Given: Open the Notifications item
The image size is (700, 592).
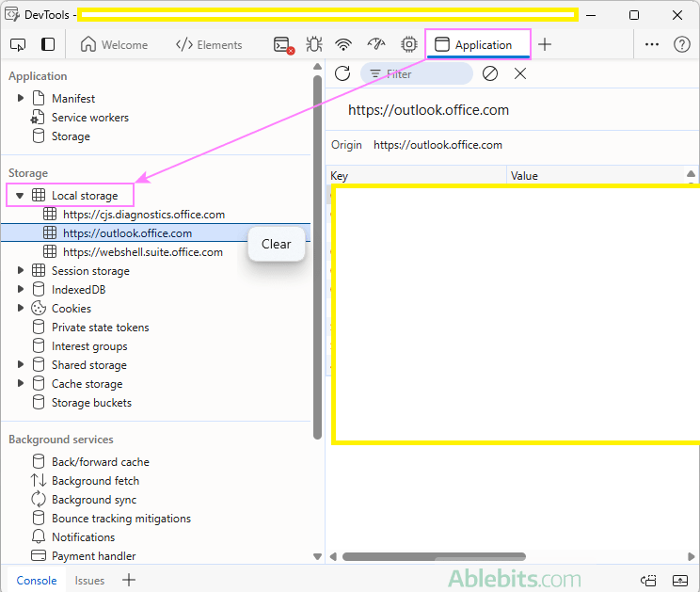Looking at the screenshot, I should 83,536.
